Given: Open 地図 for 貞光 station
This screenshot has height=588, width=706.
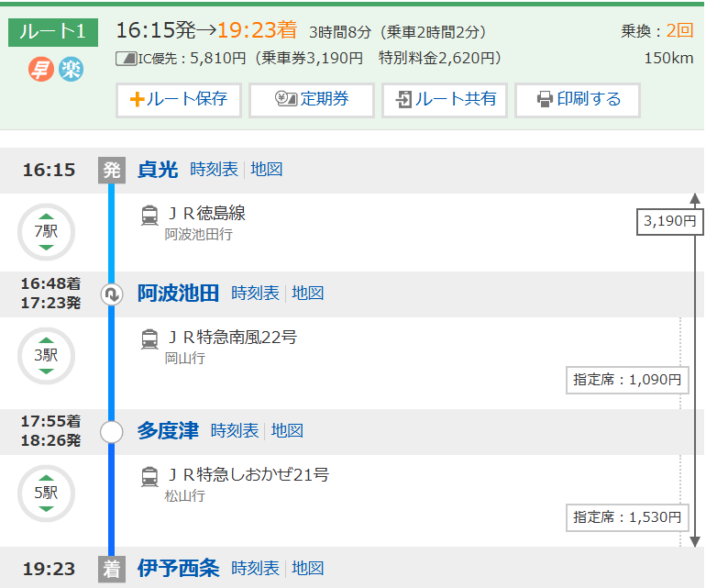Looking at the screenshot, I should tap(267, 170).
